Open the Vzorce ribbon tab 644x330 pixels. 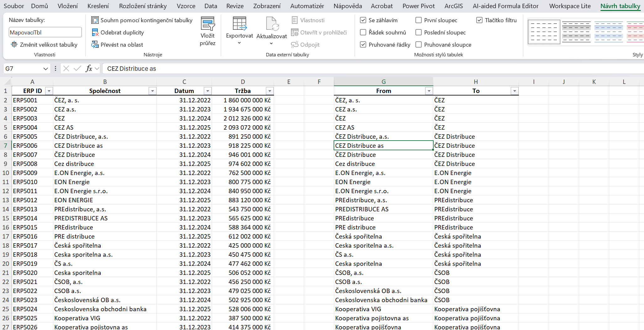point(186,6)
